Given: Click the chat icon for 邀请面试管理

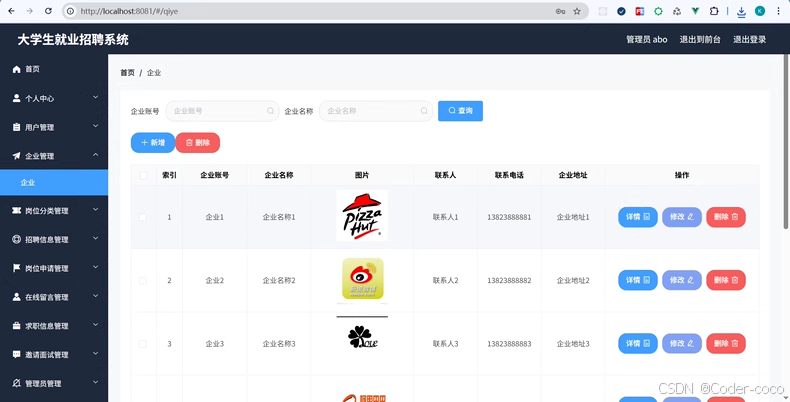Looking at the screenshot, I should (x=17, y=355).
